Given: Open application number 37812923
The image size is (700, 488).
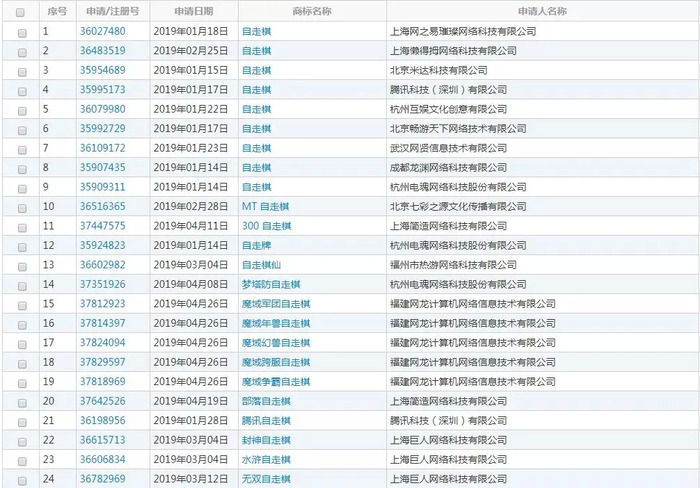Looking at the screenshot, I should (x=103, y=304).
